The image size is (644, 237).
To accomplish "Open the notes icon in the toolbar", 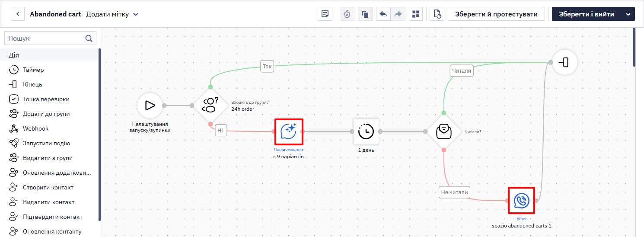I will pos(325,14).
